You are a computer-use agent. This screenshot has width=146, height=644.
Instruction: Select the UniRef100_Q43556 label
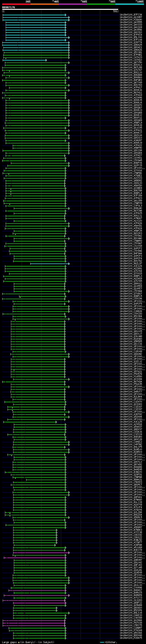[x=131, y=30]
